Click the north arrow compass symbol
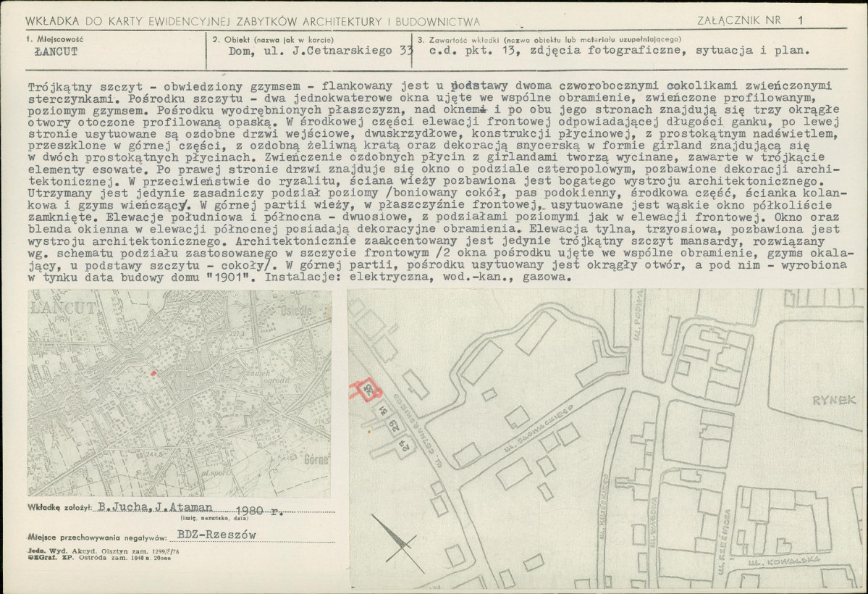This screenshot has height=594, width=868. click(x=395, y=539)
